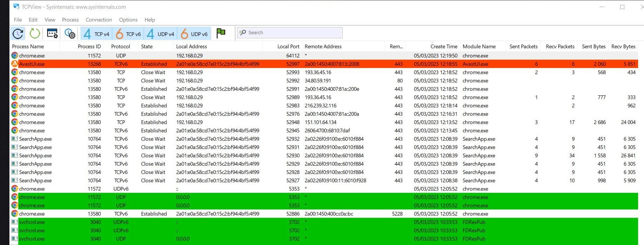Sort by the Create Time column header
The image size is (644, 245).
[x=444, y=46]
